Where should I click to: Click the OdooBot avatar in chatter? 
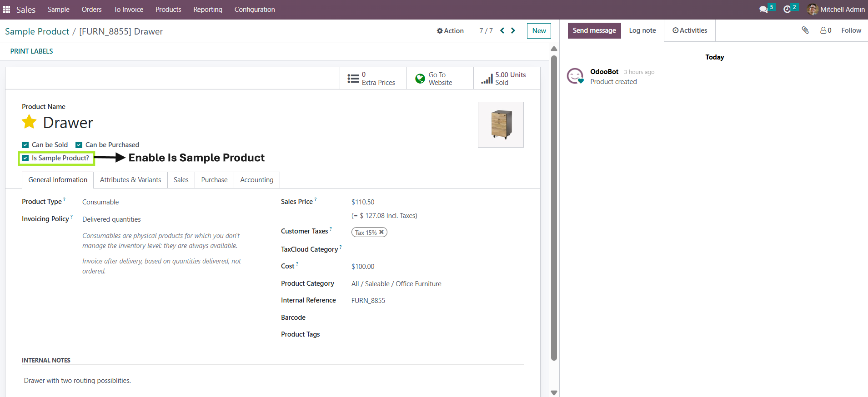coord(575,76)
